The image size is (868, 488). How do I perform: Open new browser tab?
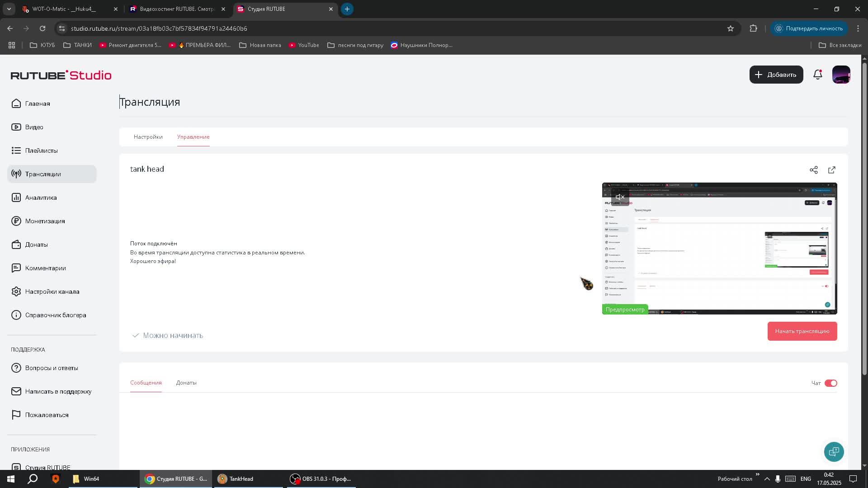tap(347, 9)
